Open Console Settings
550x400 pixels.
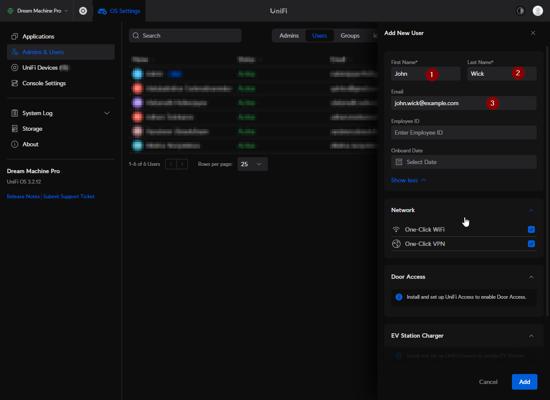click(x=44, y=83)
